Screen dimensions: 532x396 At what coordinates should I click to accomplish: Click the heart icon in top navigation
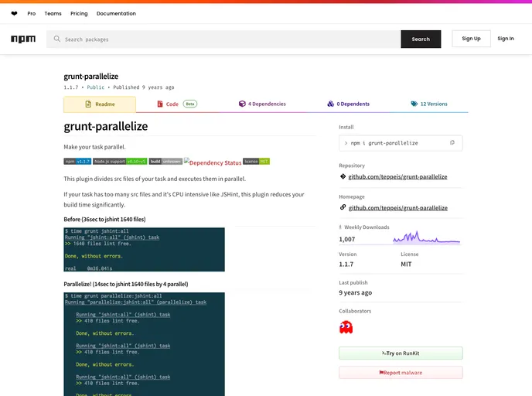click(x=14, y=14)
